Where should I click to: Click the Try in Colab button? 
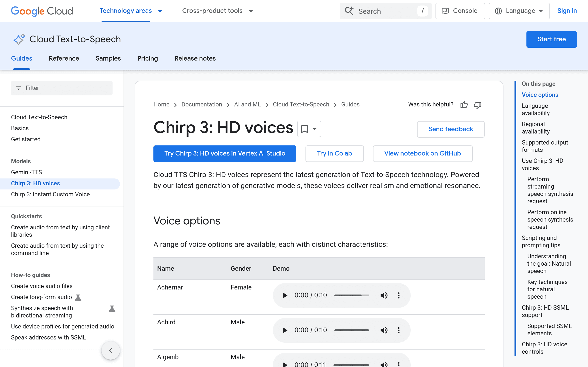point(334,153)
